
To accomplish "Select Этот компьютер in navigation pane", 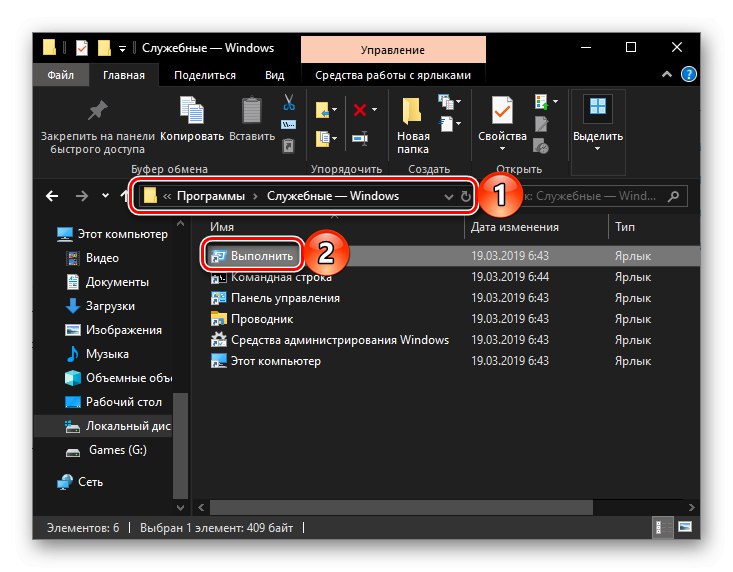I will (112, 234).
